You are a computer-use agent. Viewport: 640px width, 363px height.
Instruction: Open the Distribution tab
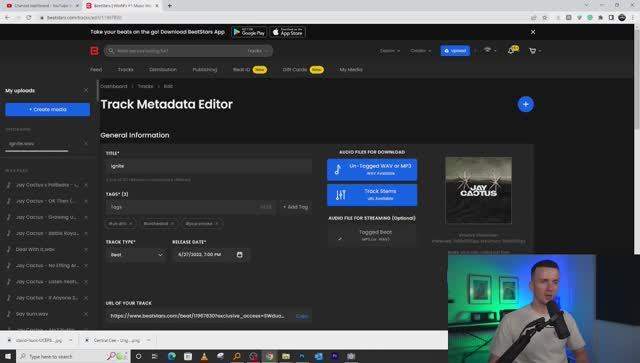tap(163, 69)
